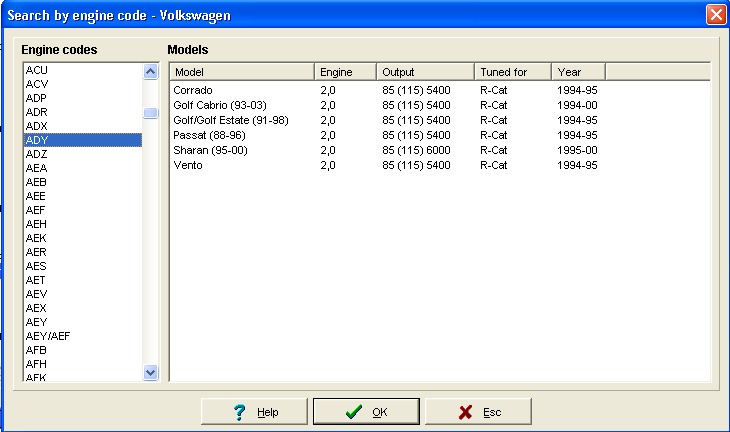Select engine code AET

coord(83,280)
